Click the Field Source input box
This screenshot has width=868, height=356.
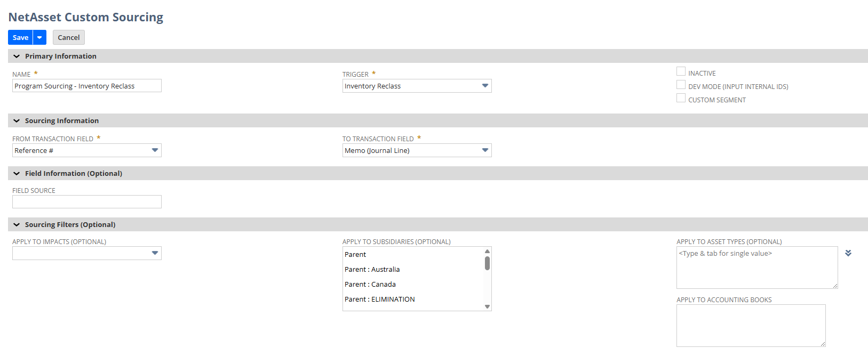(x=87, y=201)
